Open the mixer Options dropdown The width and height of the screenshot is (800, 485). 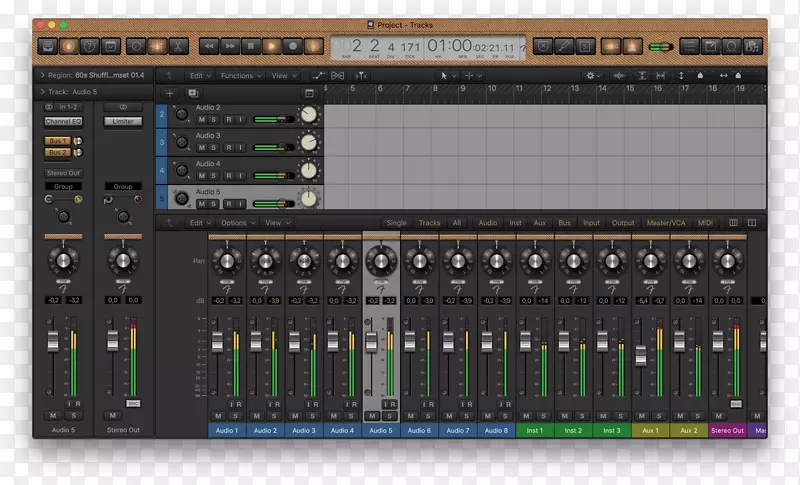[x=237, y=223]
